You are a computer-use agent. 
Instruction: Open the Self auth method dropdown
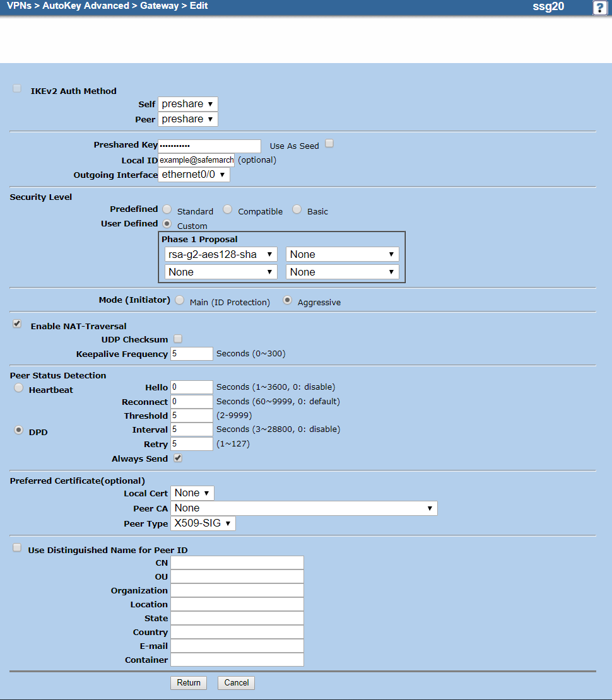tap(187, 104)
